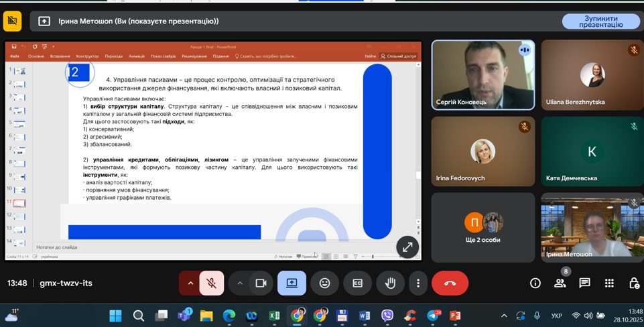Click the present screen icon
The height and width of the screenshot is (327, 644).
292,283
